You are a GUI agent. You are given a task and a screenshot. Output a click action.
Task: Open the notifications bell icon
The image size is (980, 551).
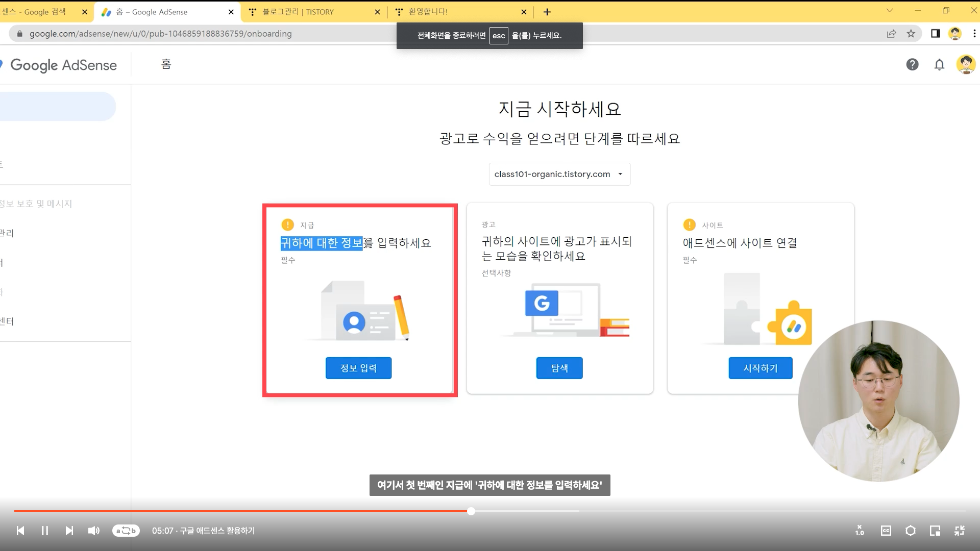coord(939,64)
